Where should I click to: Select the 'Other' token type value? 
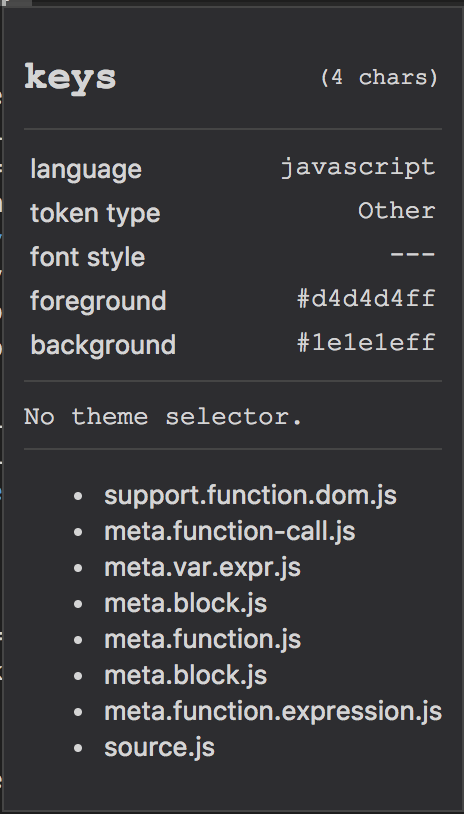[397, 211]
